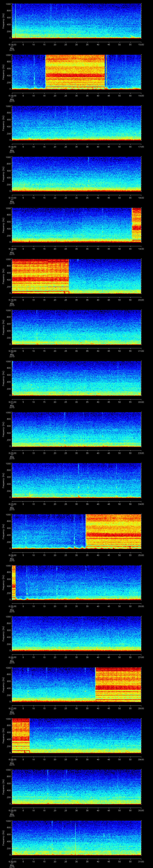Click the 6:26:00 start time label

coord(12,657)
